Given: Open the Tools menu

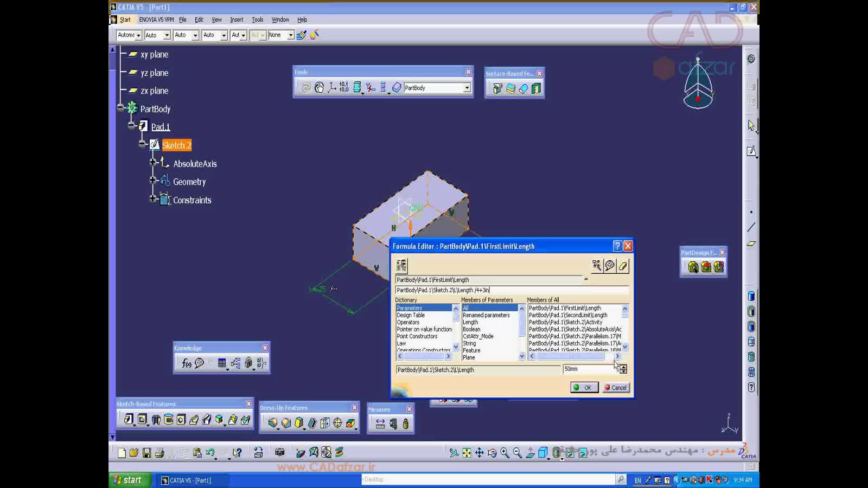Looking at the screenshot, I should [257, 20].
